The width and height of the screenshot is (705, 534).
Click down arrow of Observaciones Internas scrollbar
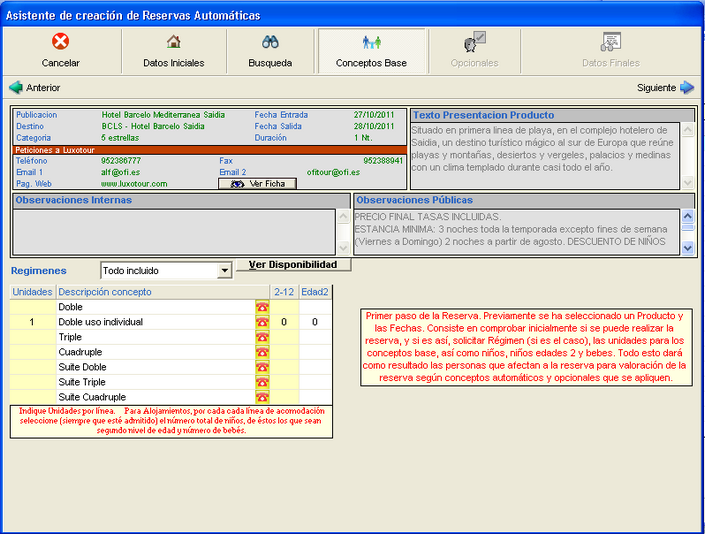click(x=344, y=248)
